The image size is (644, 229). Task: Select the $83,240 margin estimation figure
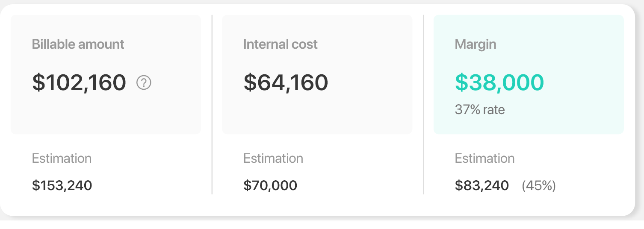coord(482,185)
